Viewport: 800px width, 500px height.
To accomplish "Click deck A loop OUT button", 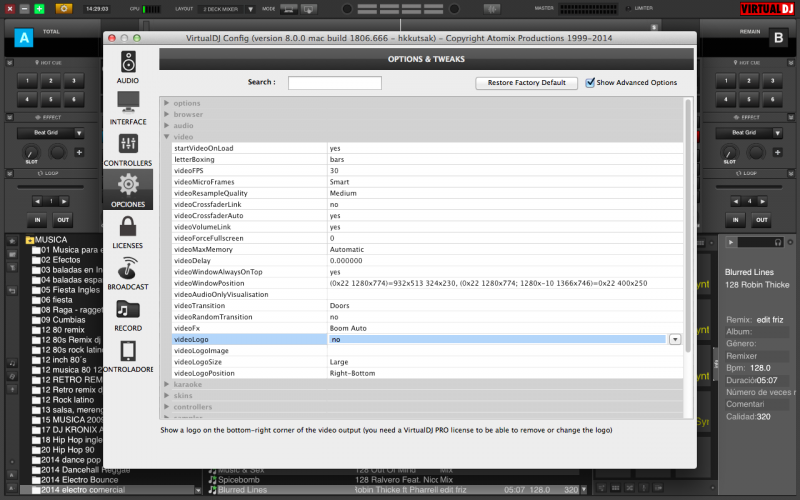I will point(63,220).
